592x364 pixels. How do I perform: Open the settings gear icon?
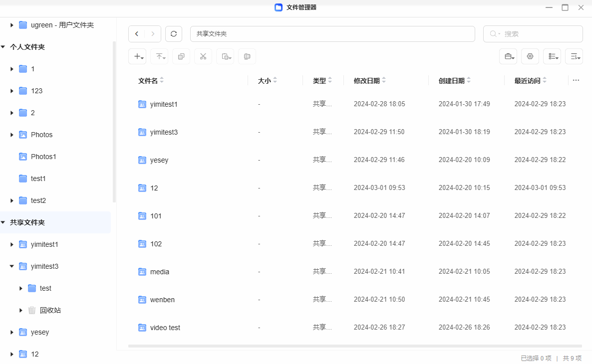point(530,56)
